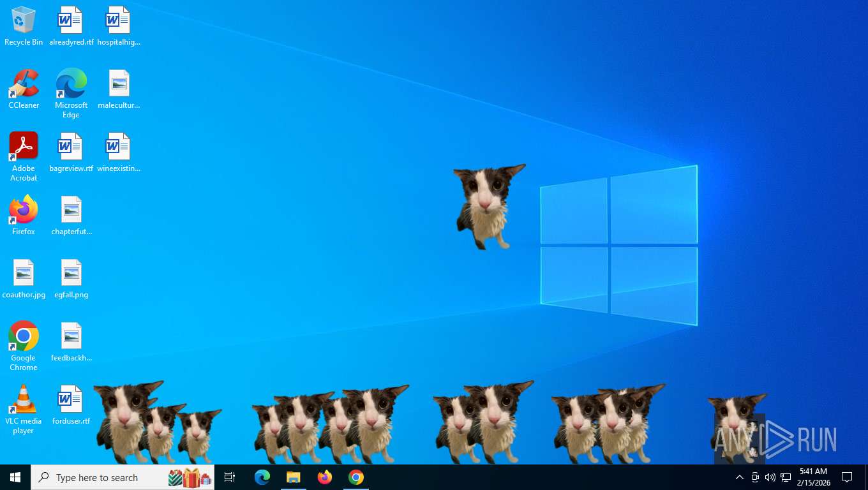
Task: Click the Show desktop strip at taskbar end
Action: tap(865, 477)
